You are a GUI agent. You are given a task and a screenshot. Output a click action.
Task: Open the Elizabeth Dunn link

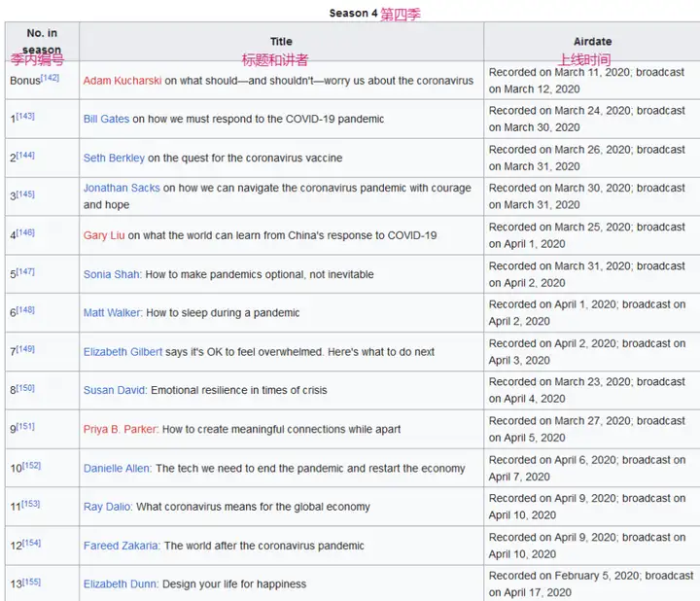pyautogui.click(x=121, y=584)
